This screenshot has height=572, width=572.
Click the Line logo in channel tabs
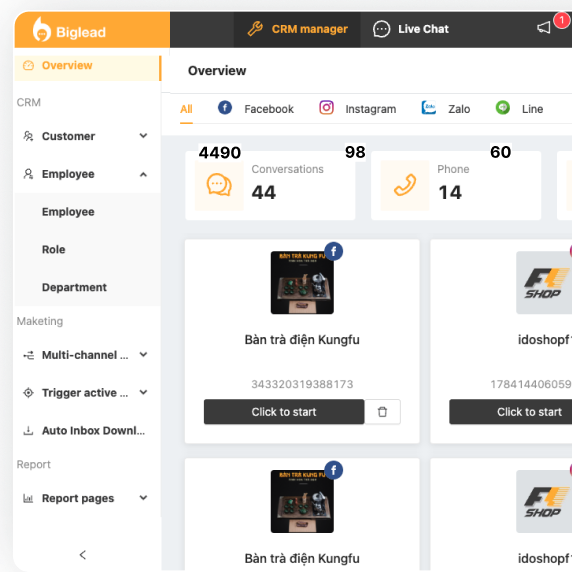coord(503,108)
